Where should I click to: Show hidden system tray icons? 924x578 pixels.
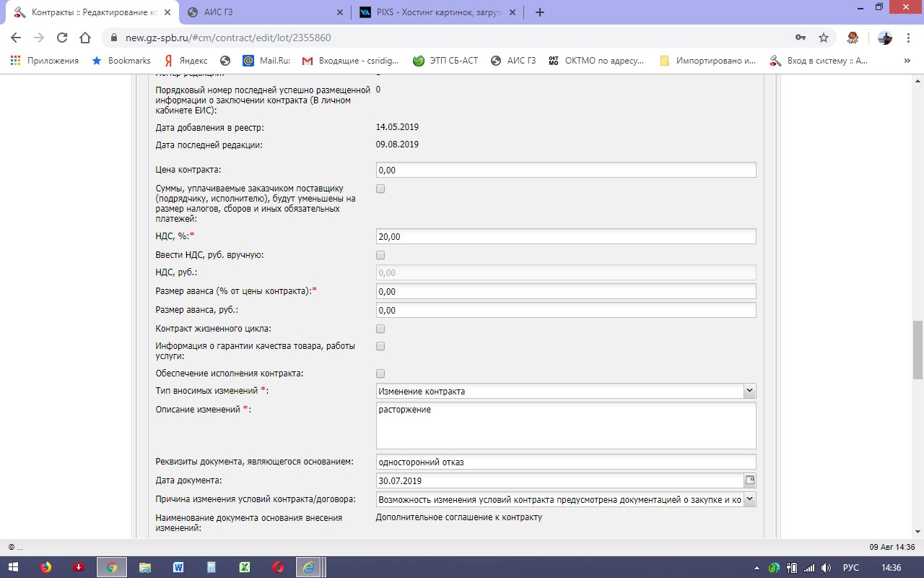pyautogui.click(x=757, y=568)
